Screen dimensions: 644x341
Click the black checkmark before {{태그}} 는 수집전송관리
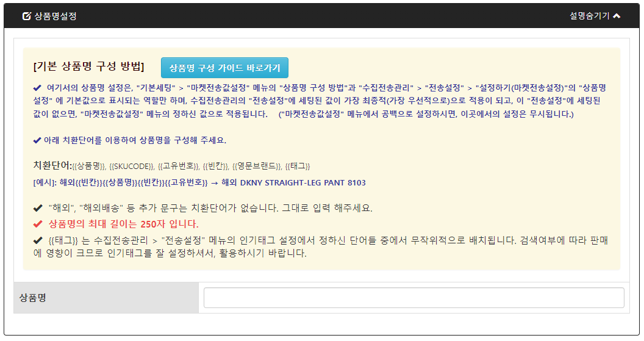(x=38, y=240)
